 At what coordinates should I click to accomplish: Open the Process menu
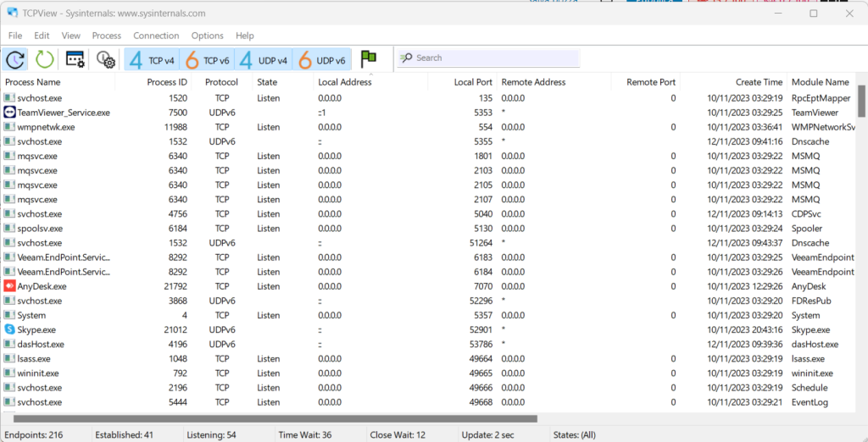point(107,36)
